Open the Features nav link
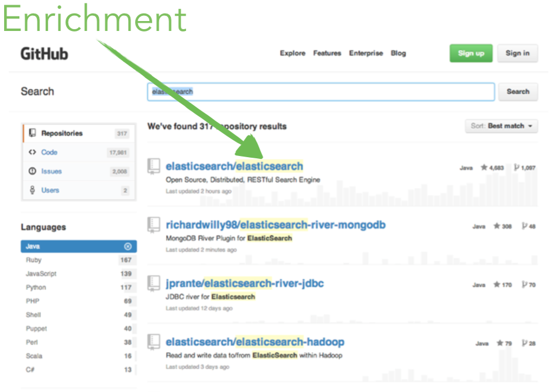The image size is (558, 392). (327, 53)
